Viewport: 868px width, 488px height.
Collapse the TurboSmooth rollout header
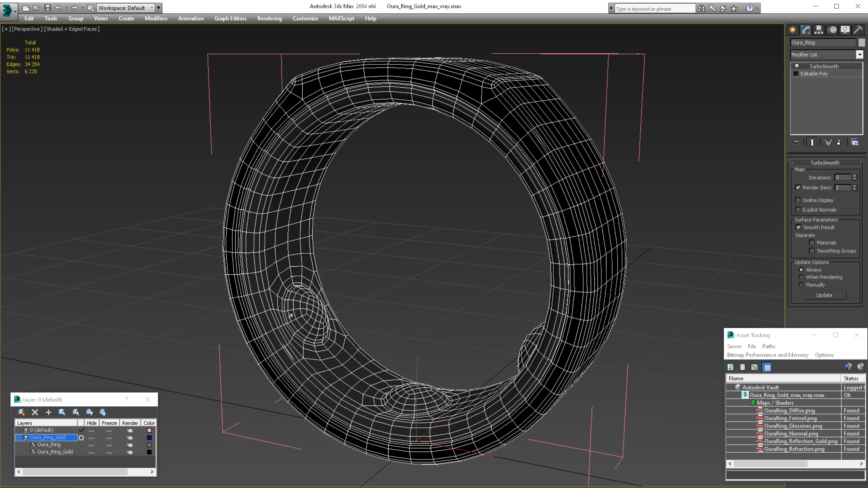825,163
